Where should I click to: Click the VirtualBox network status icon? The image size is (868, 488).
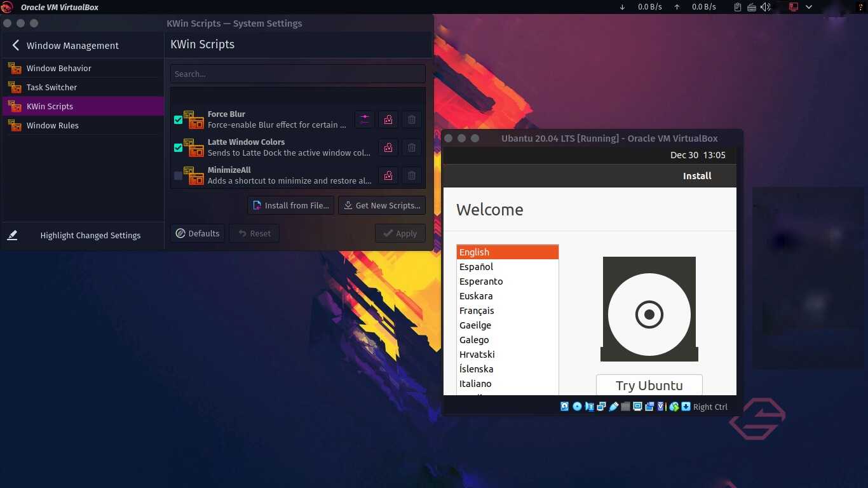pyautogui.click(x=601, y=407)
